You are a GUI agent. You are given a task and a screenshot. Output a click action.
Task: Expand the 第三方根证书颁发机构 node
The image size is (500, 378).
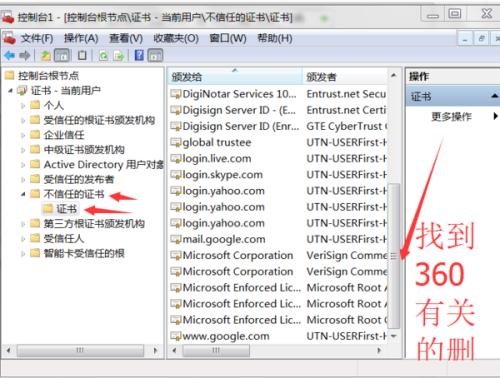click(23, 224)
